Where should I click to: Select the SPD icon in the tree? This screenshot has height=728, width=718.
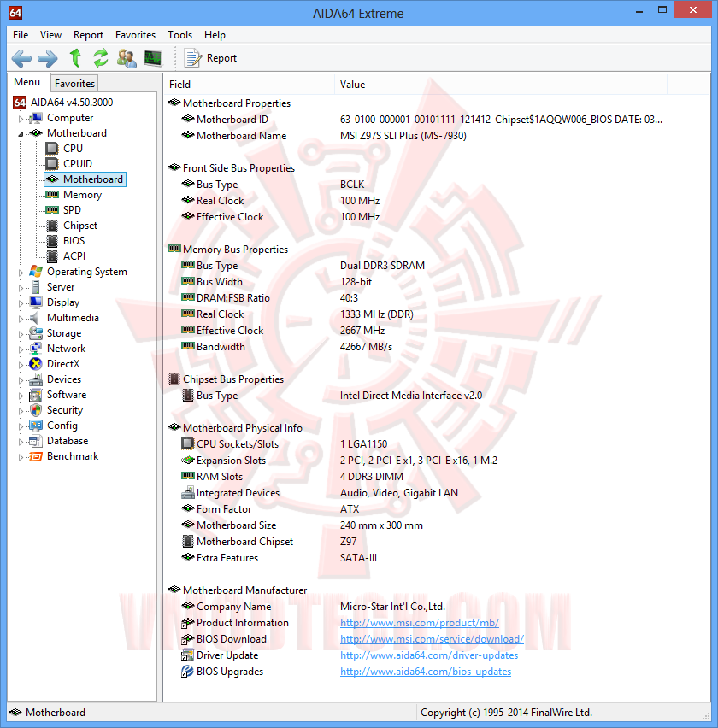coord(52,210)
